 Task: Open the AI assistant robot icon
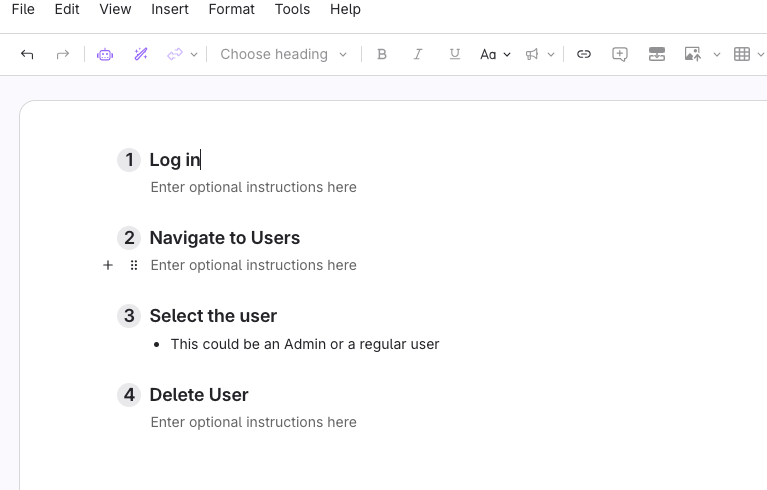click(x=105, y=55)
